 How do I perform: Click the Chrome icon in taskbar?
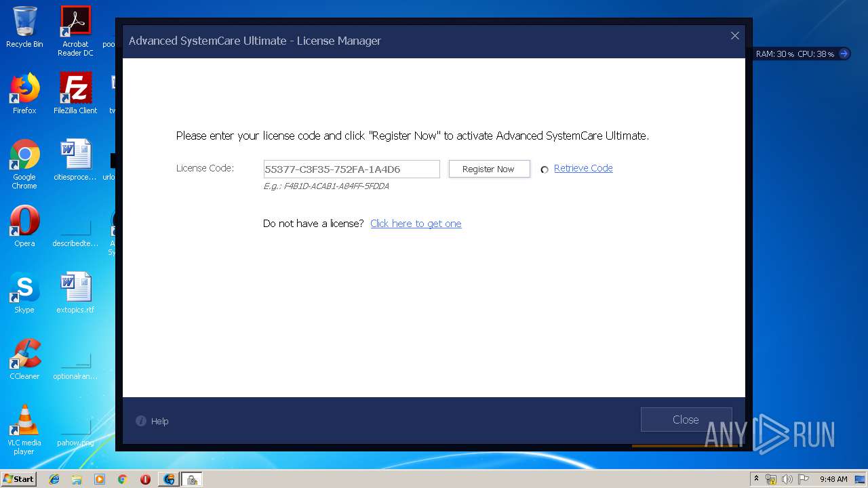pos(122,479)
